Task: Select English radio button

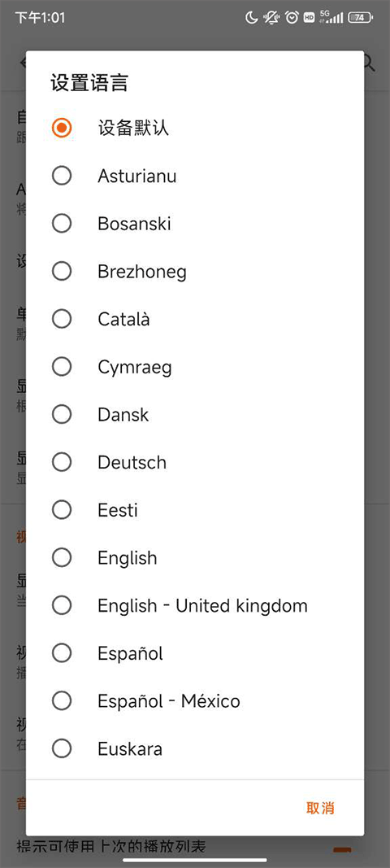Action: [x=195, y=557]
